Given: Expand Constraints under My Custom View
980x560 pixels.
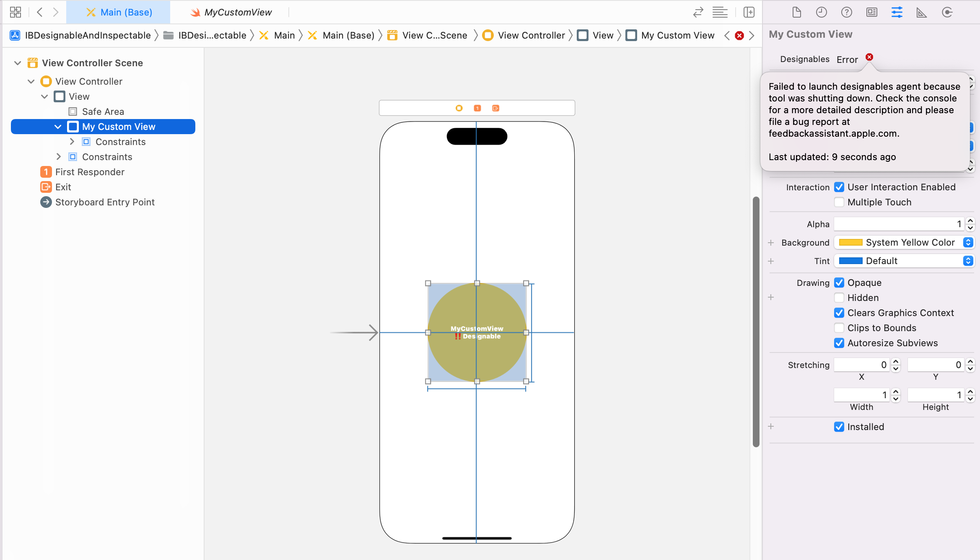Looking at the screenshot, I should (72, 142).
